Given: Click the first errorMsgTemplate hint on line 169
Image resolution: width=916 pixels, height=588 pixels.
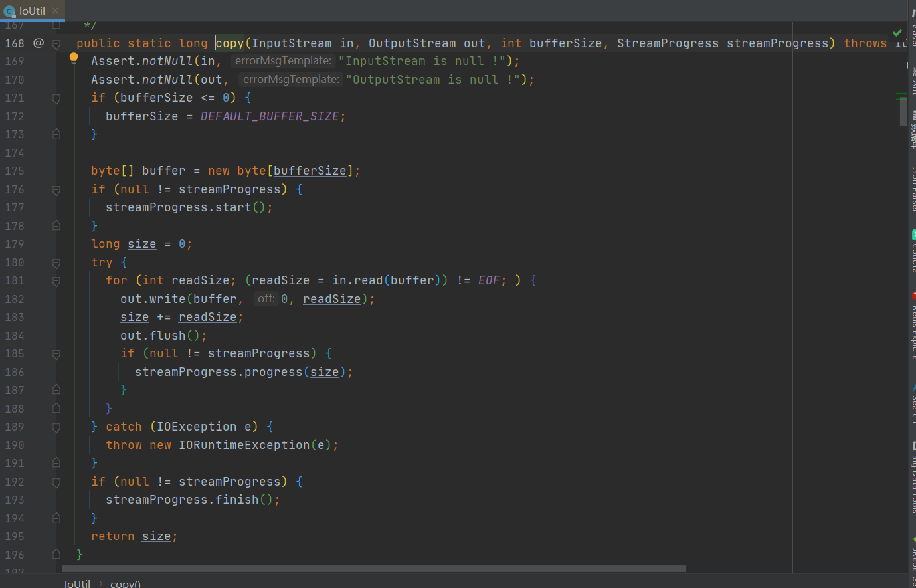Looking at the screenshot, I should click(283, 61).
